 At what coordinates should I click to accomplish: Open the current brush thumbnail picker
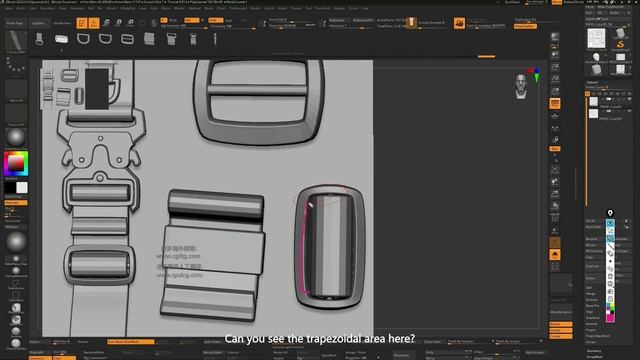pos(16,41)
